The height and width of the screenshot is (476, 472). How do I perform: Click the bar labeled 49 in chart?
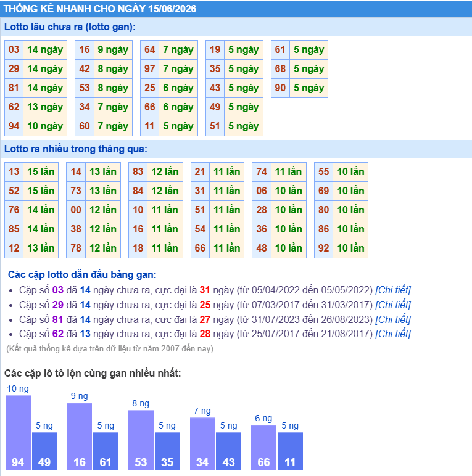(x=44, y=451)
